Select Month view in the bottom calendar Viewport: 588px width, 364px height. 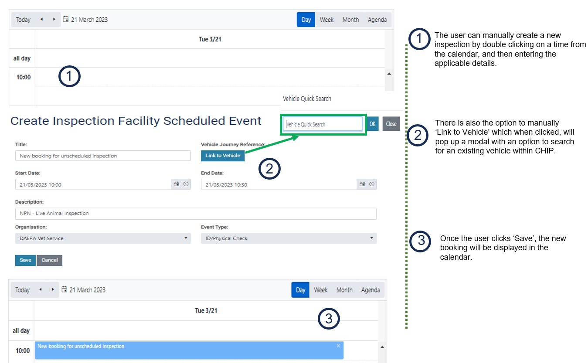pyautogui.click(x=344, y=290)
